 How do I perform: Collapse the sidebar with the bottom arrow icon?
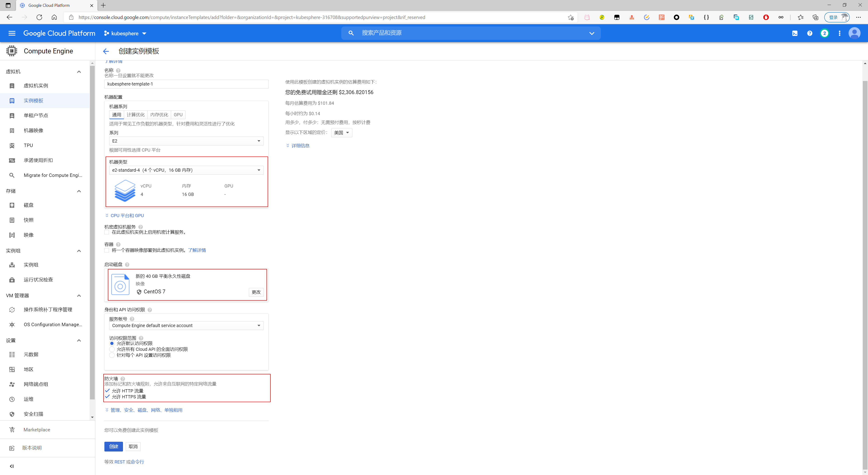coord(12,466)
